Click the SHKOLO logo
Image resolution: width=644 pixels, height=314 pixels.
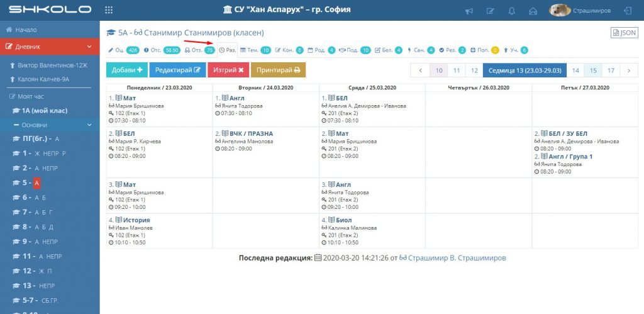(50, 9)
